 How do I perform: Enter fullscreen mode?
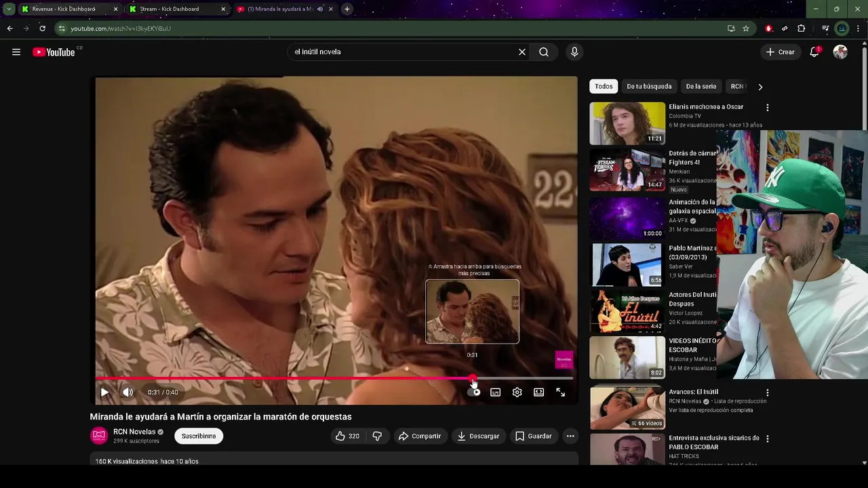(561, 392)
